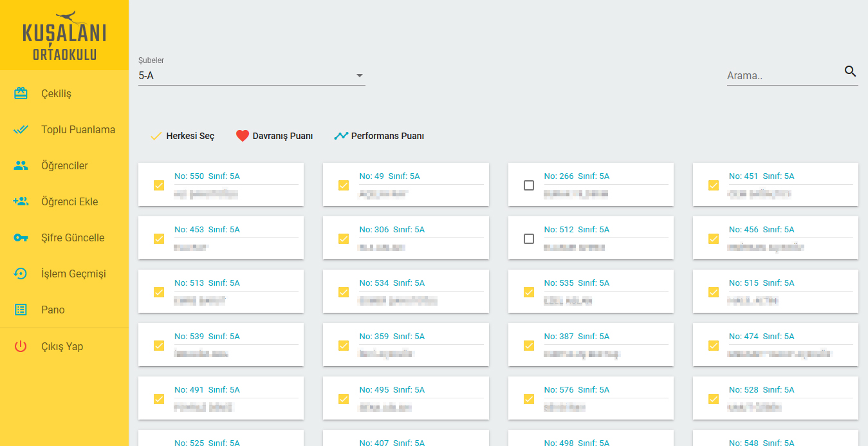
Task: Uncheck student No: 306
Action: [x=344, y=239]
